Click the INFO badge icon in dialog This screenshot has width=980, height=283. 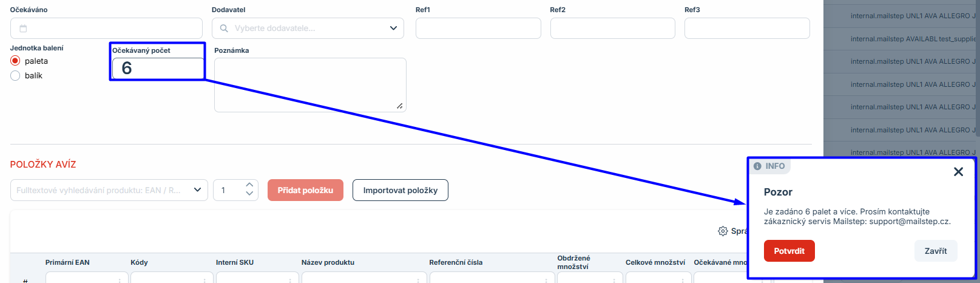point(757,166)
